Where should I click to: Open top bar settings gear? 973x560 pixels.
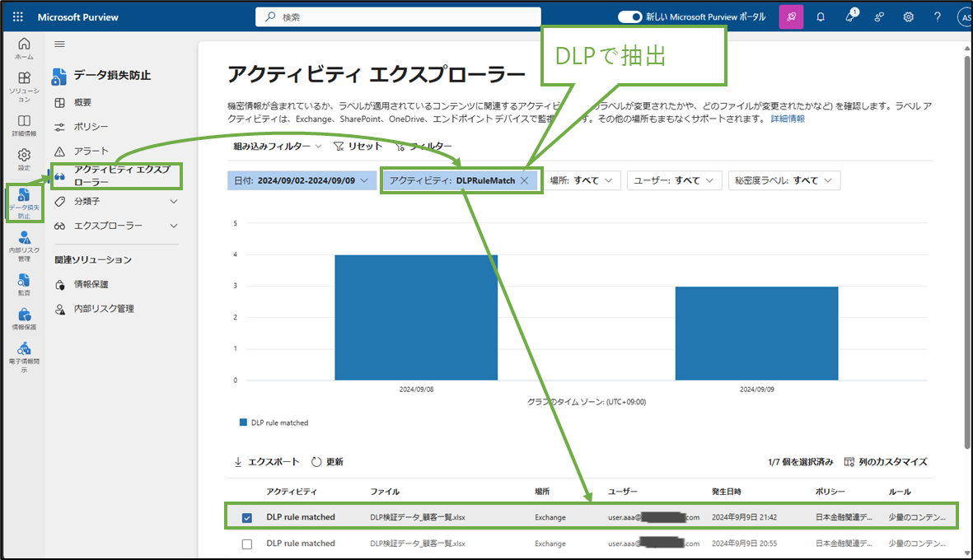pos(909,16)
